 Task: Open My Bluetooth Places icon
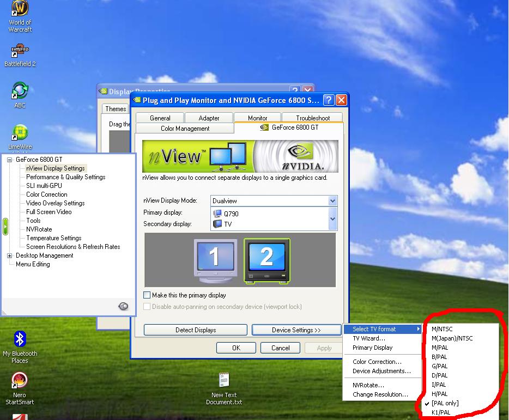[20, 346]
